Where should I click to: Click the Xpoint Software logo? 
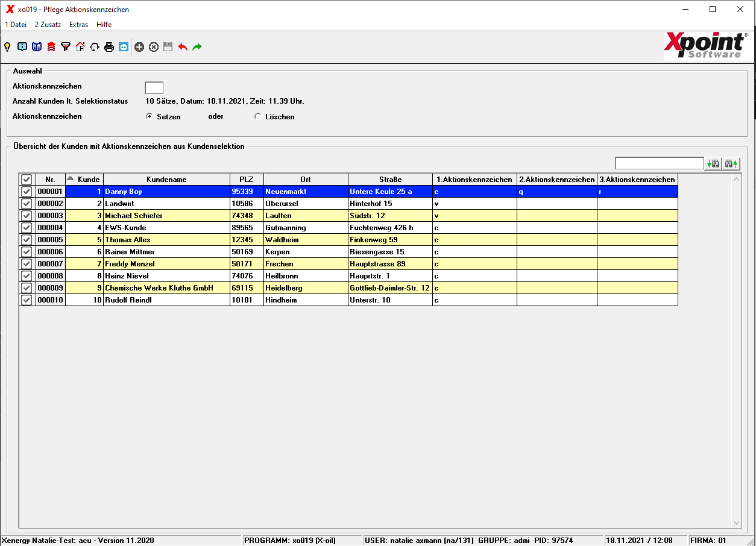[707, 46]
